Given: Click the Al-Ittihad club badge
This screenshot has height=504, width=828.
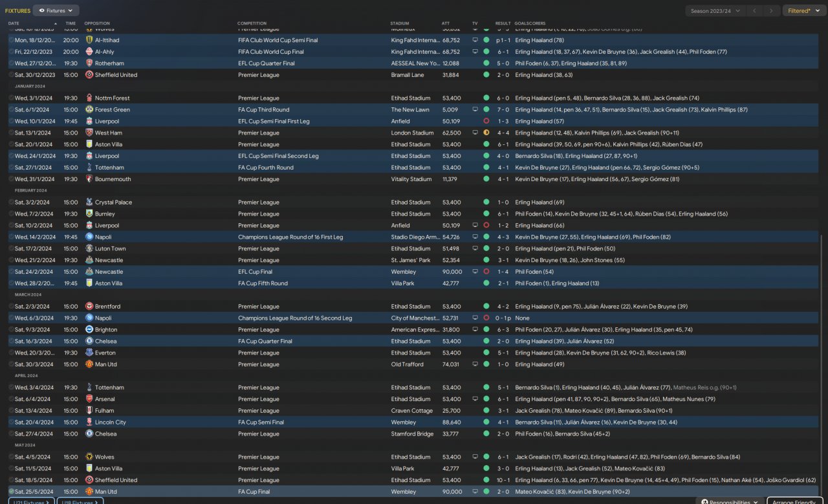Looking at the screenshot, I should (x=89, y=40).
